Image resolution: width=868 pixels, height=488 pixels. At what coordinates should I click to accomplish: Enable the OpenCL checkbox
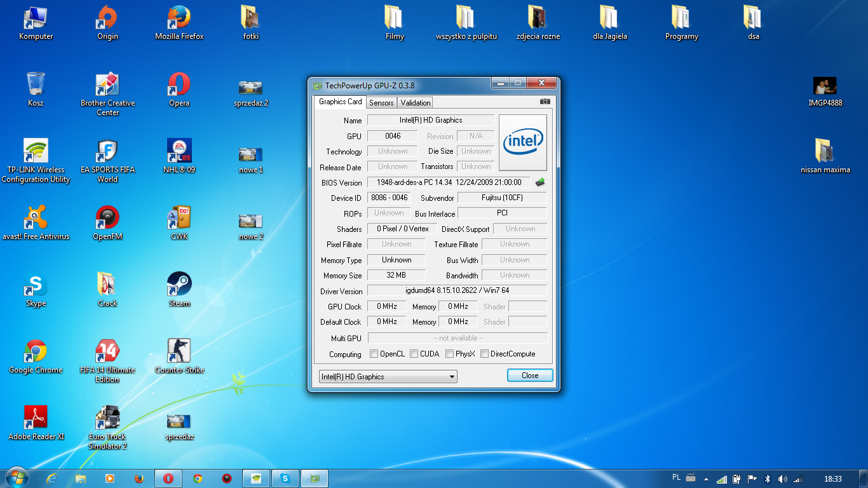(374, 354)
